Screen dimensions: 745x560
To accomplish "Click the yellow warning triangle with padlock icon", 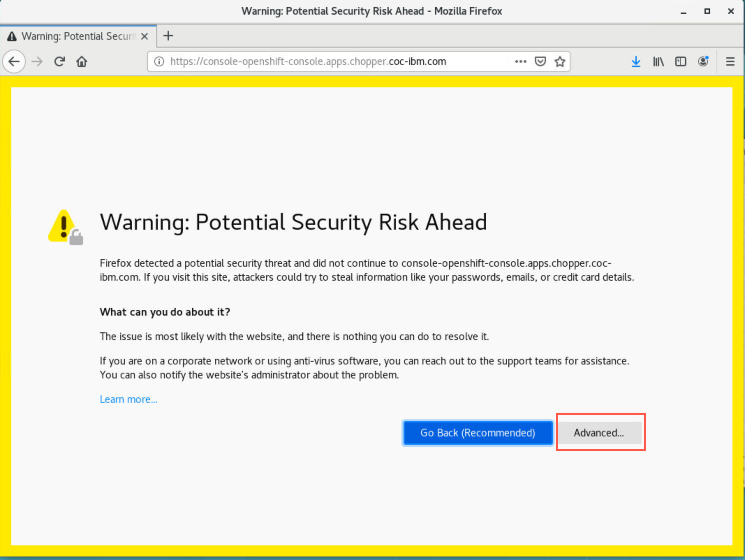I will click(x=66, y=227).
